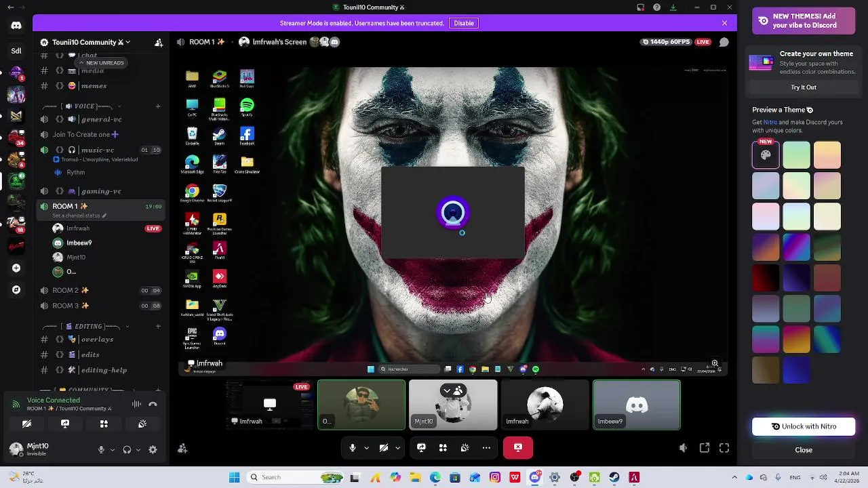
Task: Collapse the VOICE channel category
Action: point(80,106)
